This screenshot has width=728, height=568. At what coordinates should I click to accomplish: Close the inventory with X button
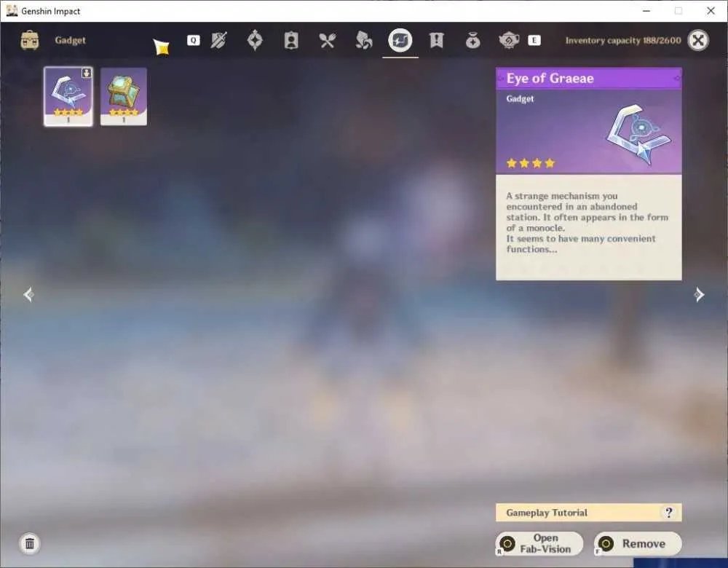[x=698, y=40]
